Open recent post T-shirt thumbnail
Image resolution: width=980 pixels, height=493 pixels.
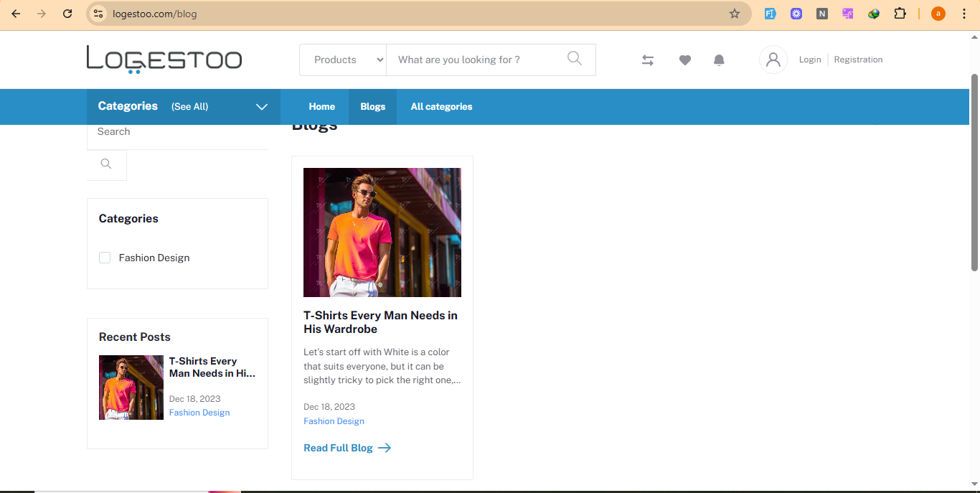131,388
